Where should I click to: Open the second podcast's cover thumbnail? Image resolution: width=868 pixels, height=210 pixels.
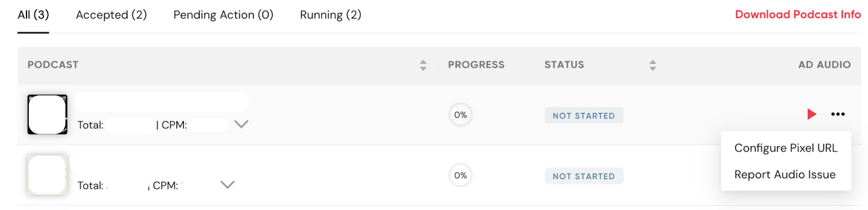48,175
